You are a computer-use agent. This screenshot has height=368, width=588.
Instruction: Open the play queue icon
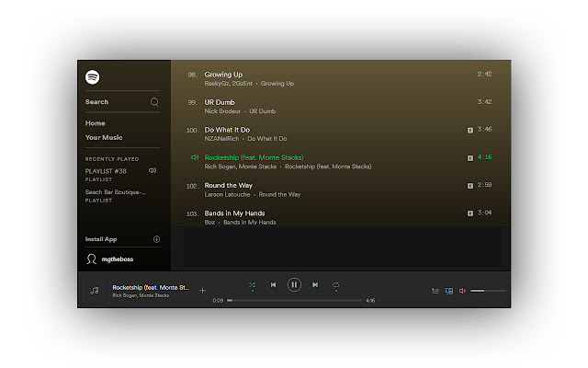pyautogui.click(x=435, y=291)
